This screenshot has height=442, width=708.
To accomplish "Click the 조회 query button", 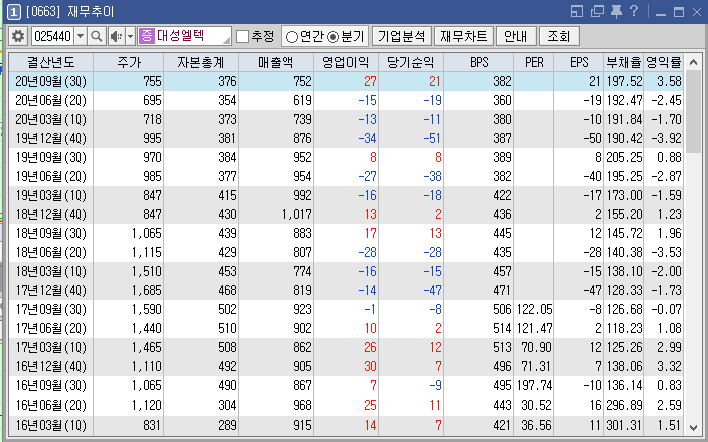I will [559, 36].
